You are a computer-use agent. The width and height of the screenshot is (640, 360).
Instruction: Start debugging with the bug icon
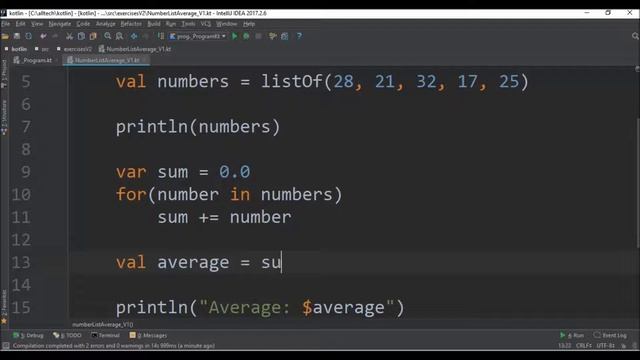246,36
